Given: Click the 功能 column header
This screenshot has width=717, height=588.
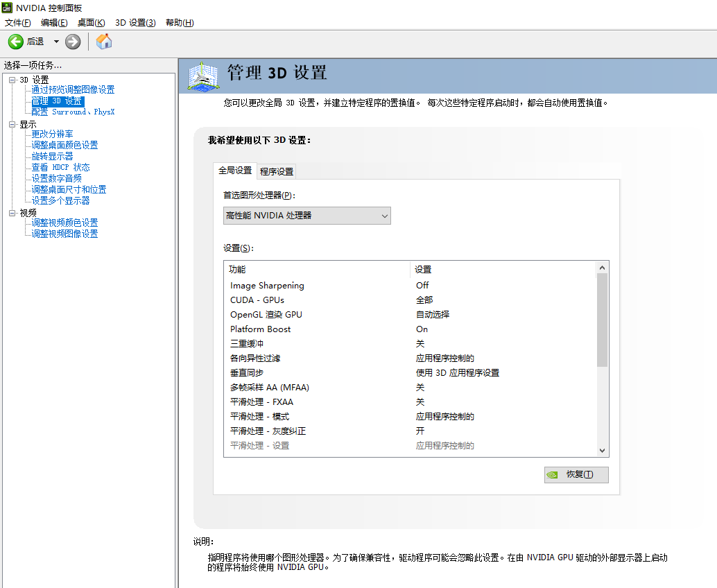Looking at the screenshot, I should pyautogui.click(x=318, y=270).
